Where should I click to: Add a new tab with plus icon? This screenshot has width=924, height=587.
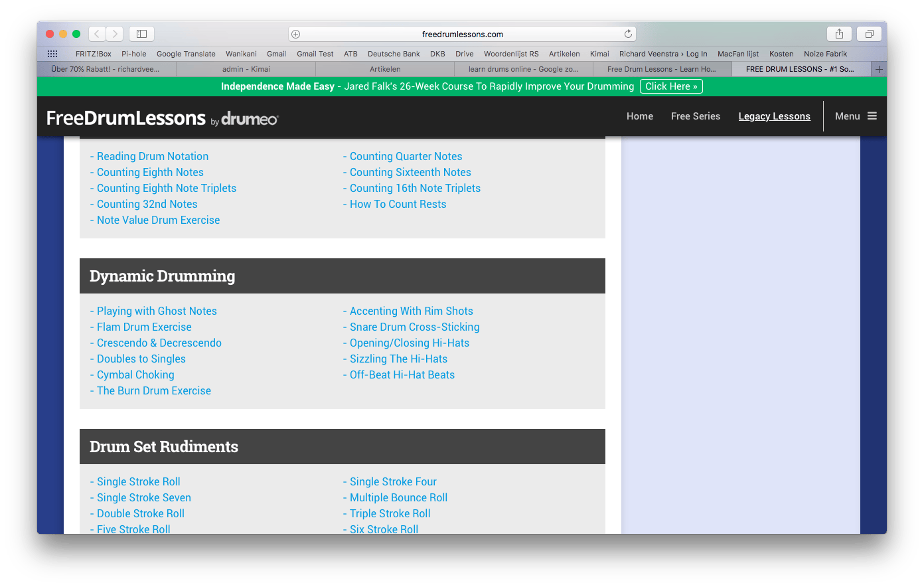[879, 69]
